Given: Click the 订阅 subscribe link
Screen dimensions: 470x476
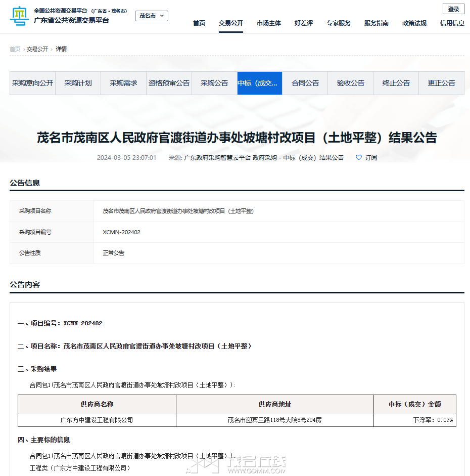Looking at the screenshot, I should point(371,157).
